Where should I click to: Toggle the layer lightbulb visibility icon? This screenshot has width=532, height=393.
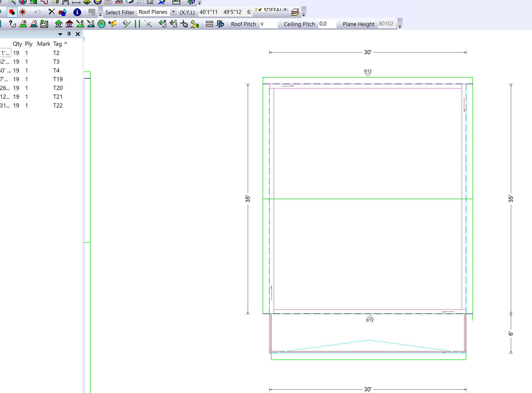256,9
